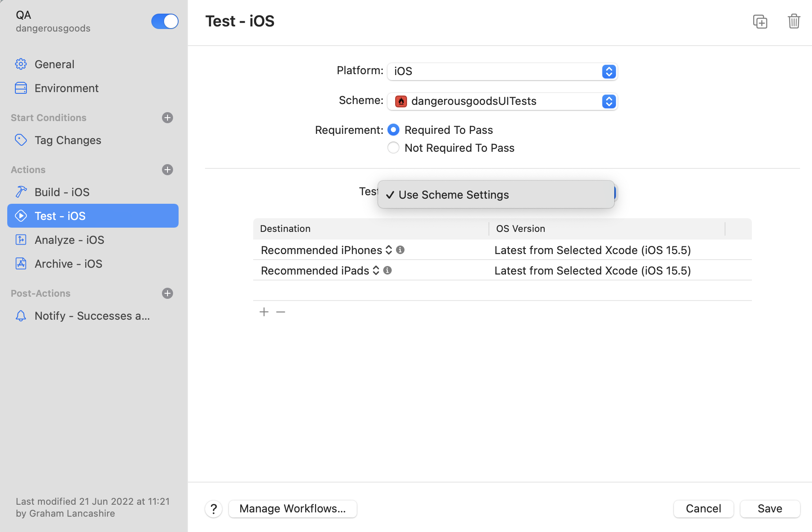The image size is (812, 532).
Task: Select Archive - iOS action
Action: [93, 263]
